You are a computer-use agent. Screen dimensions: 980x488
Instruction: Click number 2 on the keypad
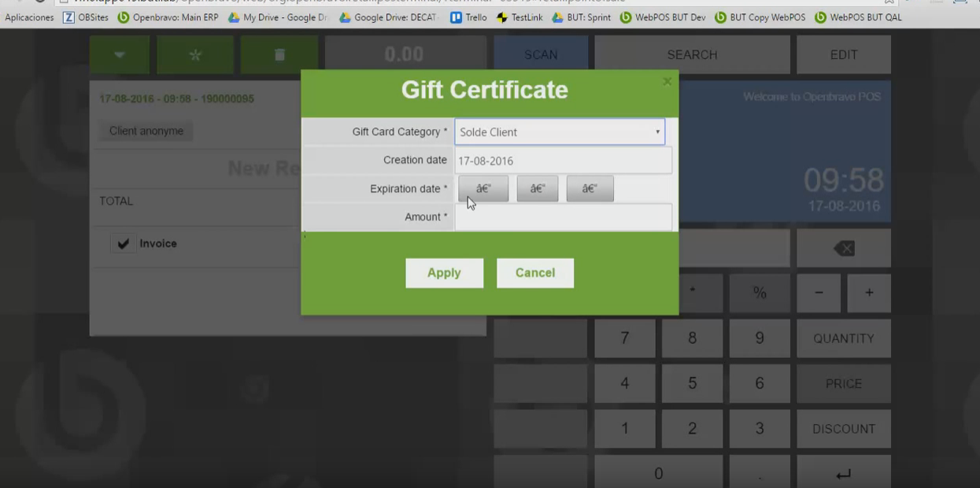(x=693, y=429)
